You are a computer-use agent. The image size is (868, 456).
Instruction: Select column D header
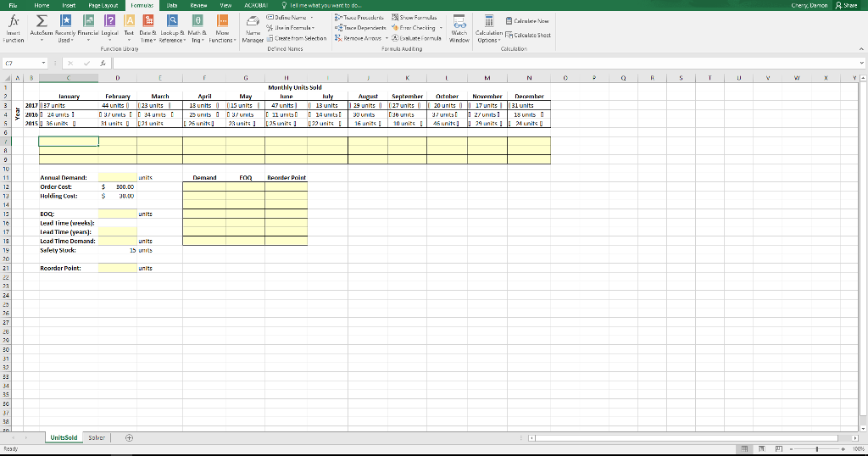[117, 78]
